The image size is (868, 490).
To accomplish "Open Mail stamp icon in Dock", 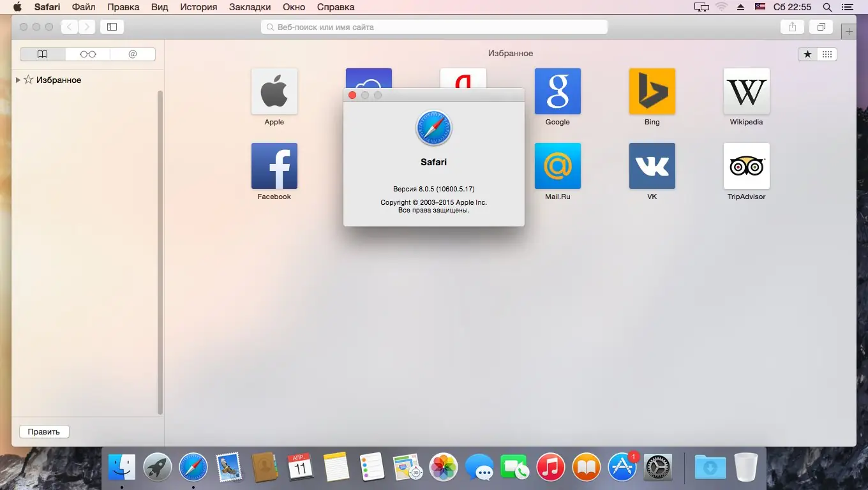I will [228, 468].
